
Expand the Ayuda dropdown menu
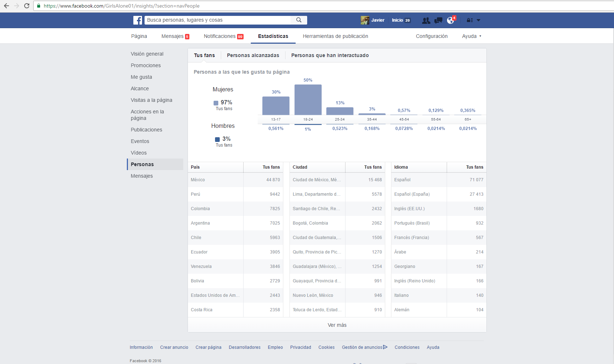[x=472, y=36]
